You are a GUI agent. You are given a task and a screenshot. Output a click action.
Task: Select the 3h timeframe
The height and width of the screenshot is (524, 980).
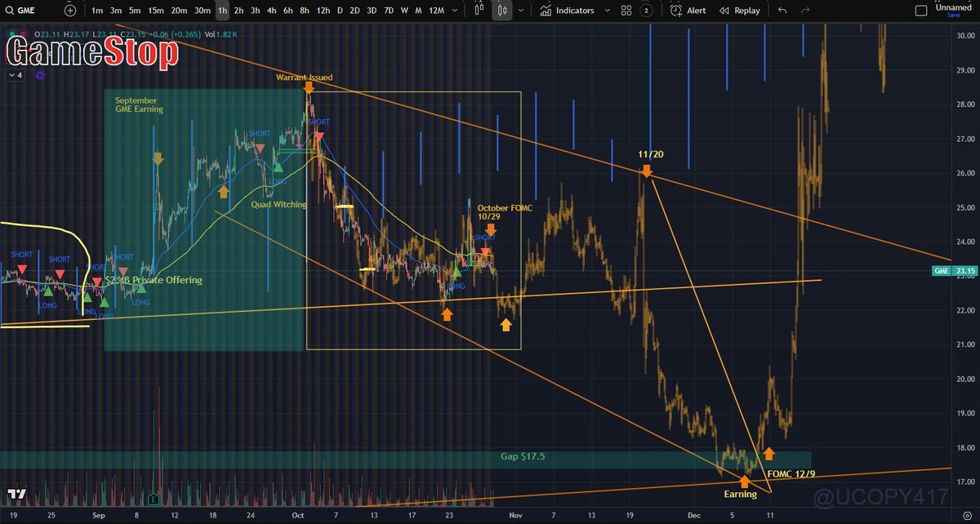(256, 11)
